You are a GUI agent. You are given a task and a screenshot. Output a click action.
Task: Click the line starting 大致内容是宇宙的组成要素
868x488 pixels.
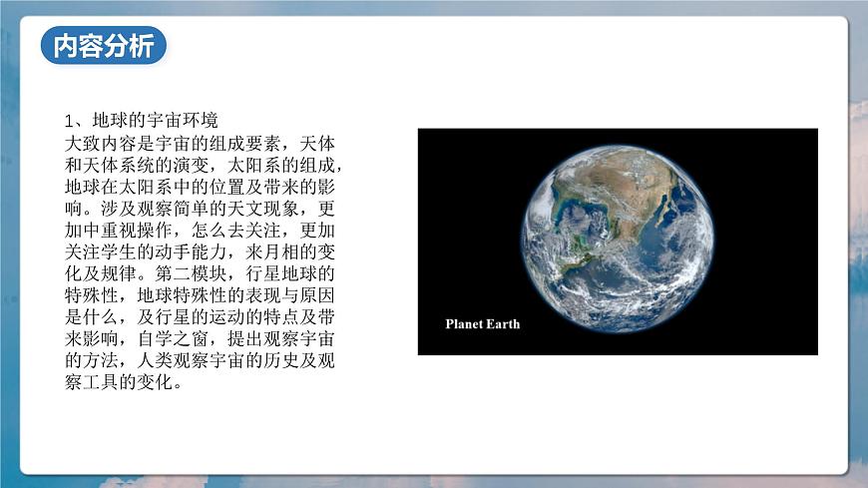pos(200,144)
